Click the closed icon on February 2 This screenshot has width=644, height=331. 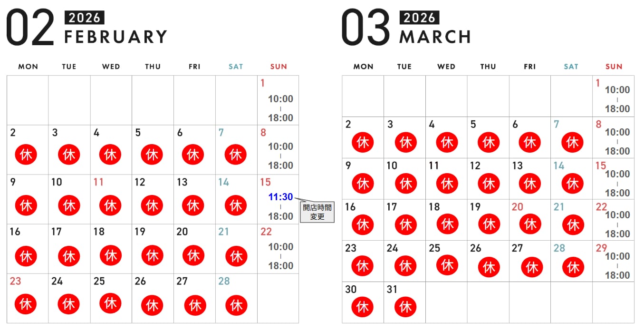point(26,155)
